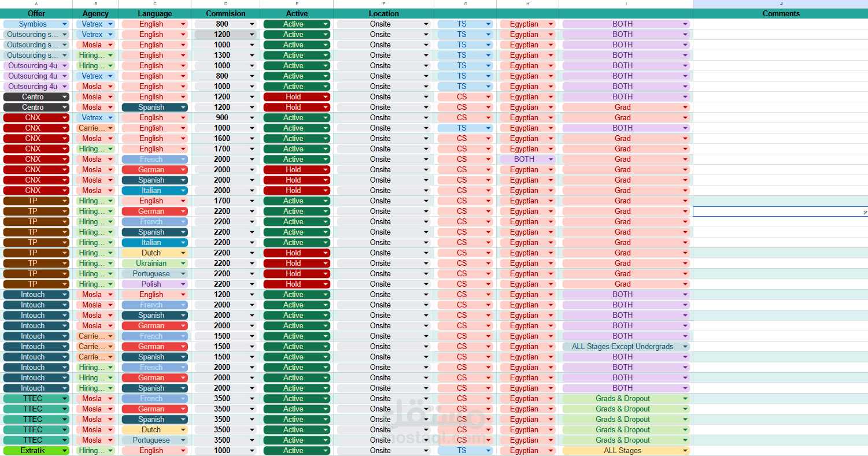Open Grad dropdown in Centro Spanish row
The image size is (868, 456).
coord(626,107)
